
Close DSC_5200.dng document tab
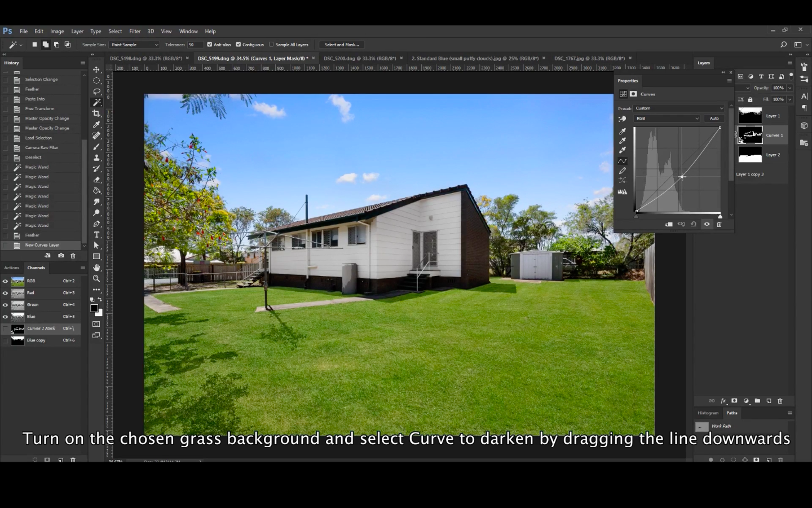pyautogui.click(x=401, y=58)
